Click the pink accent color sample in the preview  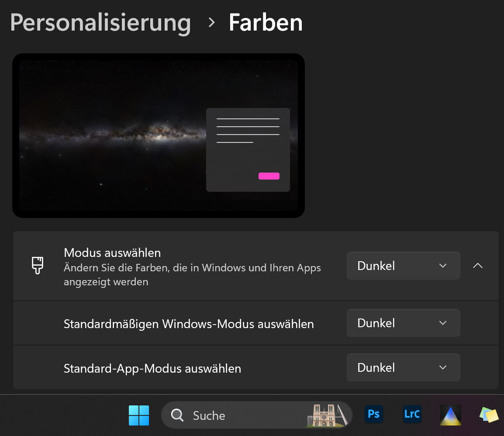269,176
